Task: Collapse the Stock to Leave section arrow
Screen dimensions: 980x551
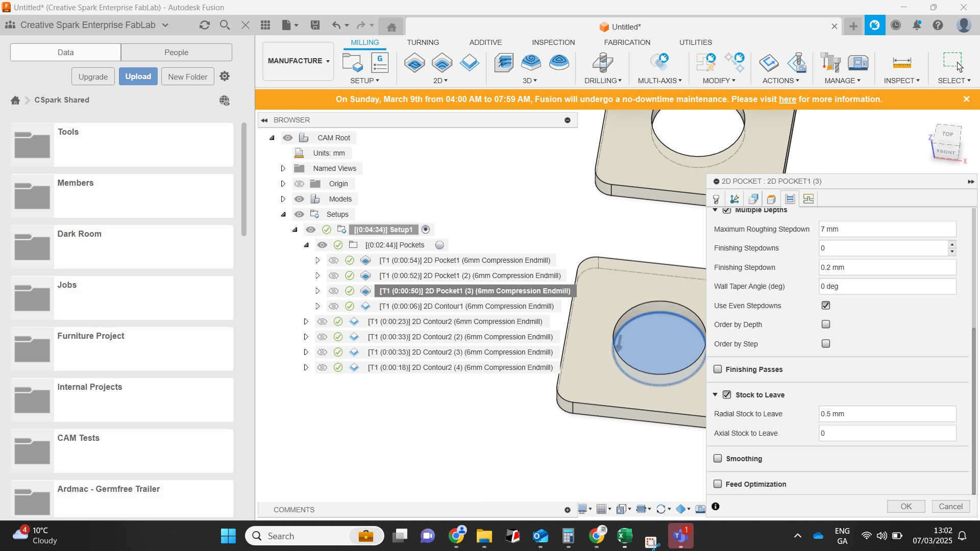Action: coord(715,394)
